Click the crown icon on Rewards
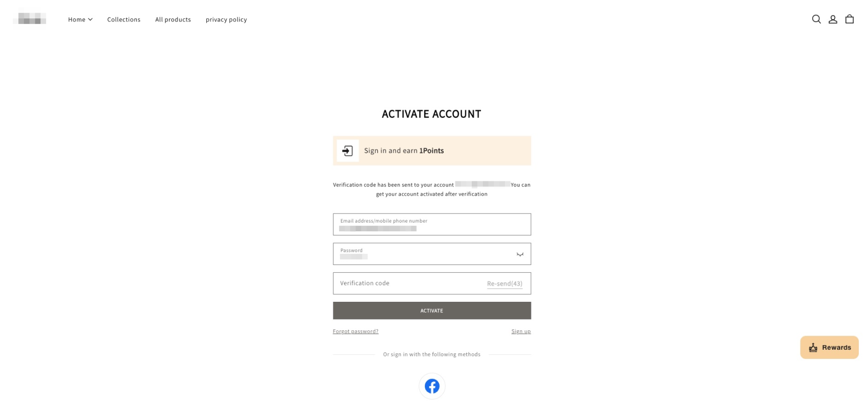868x408 pixels. (813, 348)
